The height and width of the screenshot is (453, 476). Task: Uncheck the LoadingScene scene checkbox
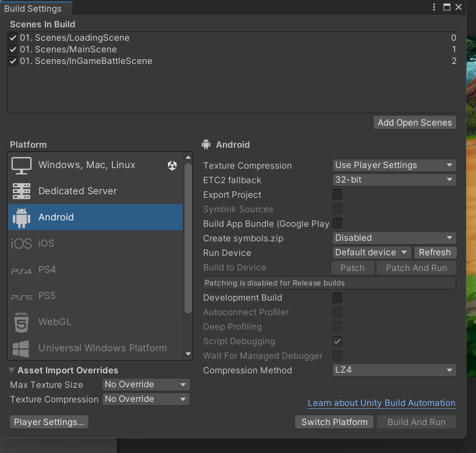(x=13, y=38)
